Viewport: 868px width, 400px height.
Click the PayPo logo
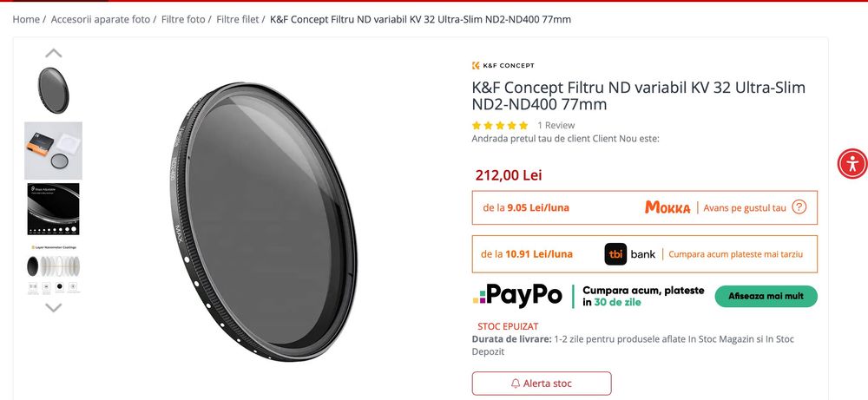coord(517,296)
